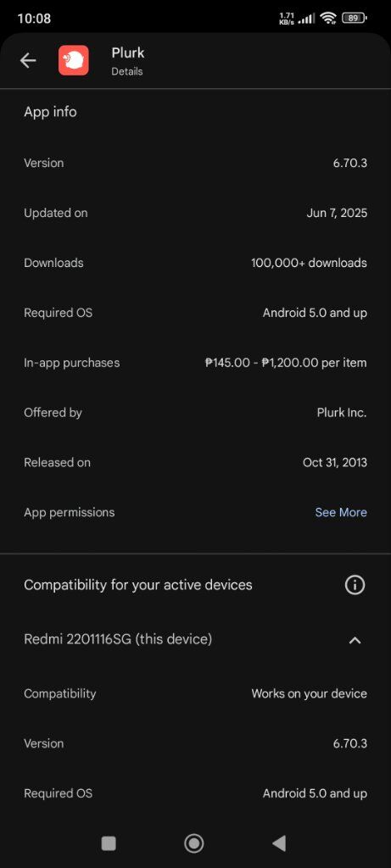The width and height of the screenshot is (391, 868).
Task: Tap the back arrow icon
Action: (28, 60)
